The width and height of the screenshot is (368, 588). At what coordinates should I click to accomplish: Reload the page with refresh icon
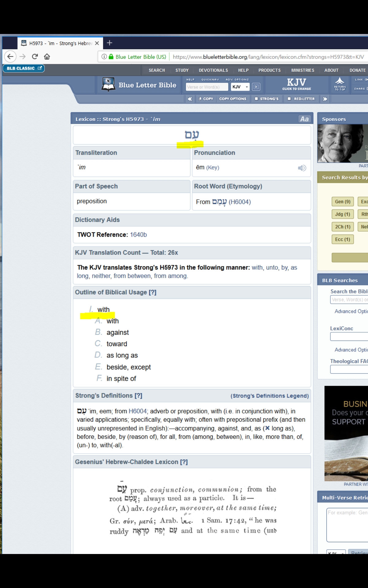(35, 57)
